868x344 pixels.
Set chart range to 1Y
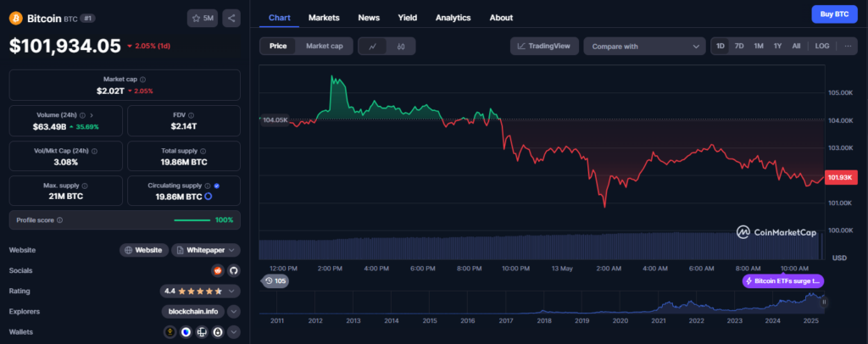tap(777, 46)
